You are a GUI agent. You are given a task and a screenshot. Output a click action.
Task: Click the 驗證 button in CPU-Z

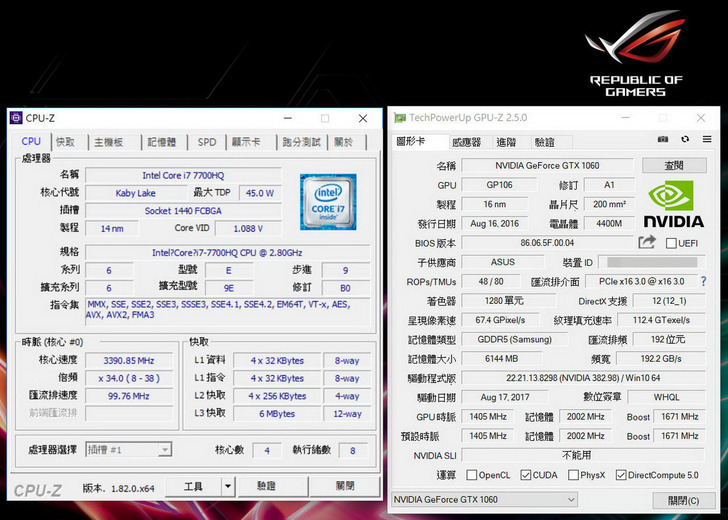(266, 486)
